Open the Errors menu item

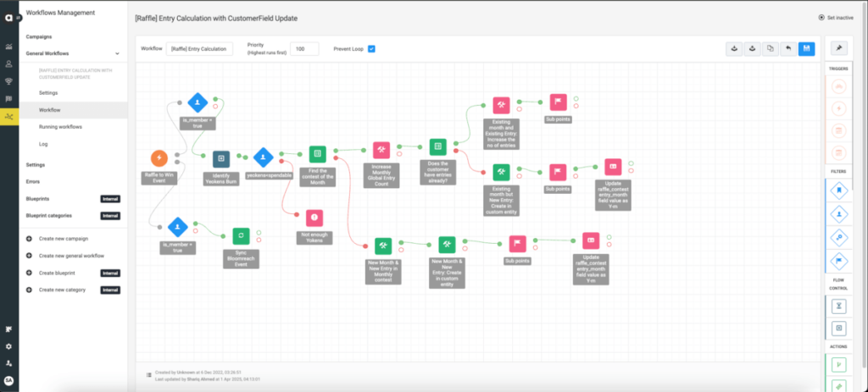[33, 181]
